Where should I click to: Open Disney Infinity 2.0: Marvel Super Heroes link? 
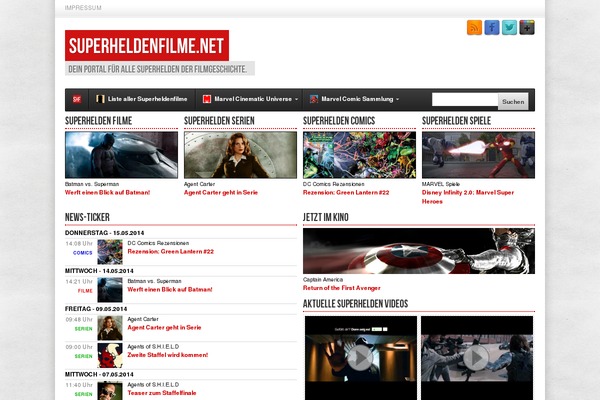(468, 197)
